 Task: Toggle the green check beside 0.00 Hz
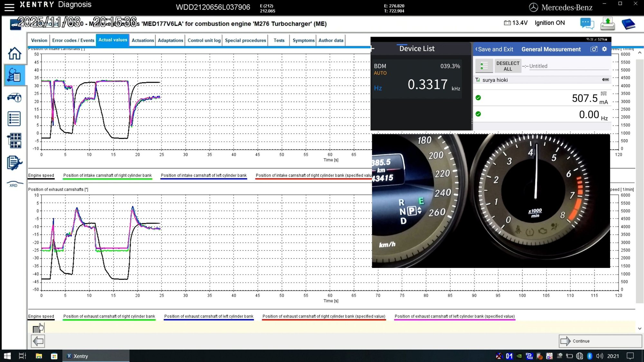coord(478,114)
